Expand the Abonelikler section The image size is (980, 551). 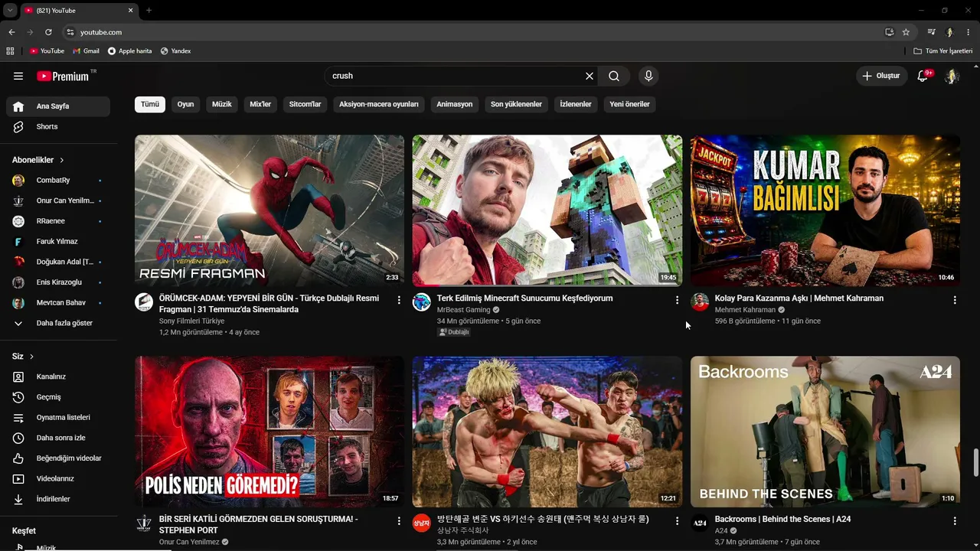tap(38, 160)
